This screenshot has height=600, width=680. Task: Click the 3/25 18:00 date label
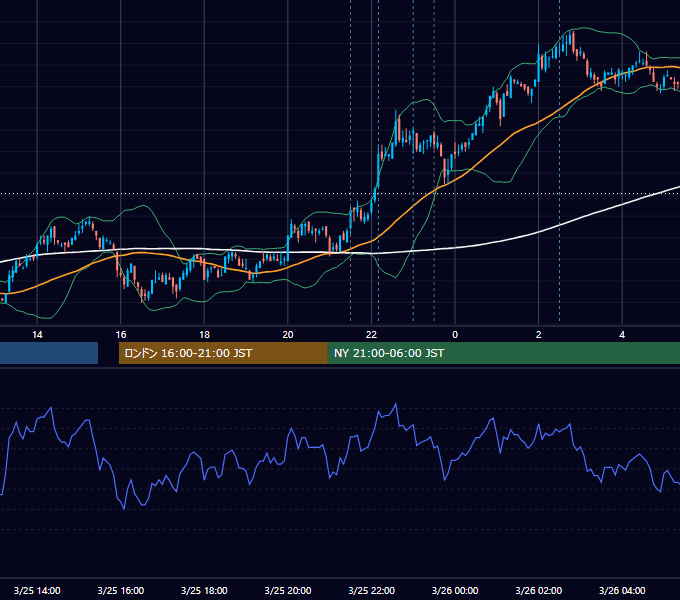[x=204, y=590]
